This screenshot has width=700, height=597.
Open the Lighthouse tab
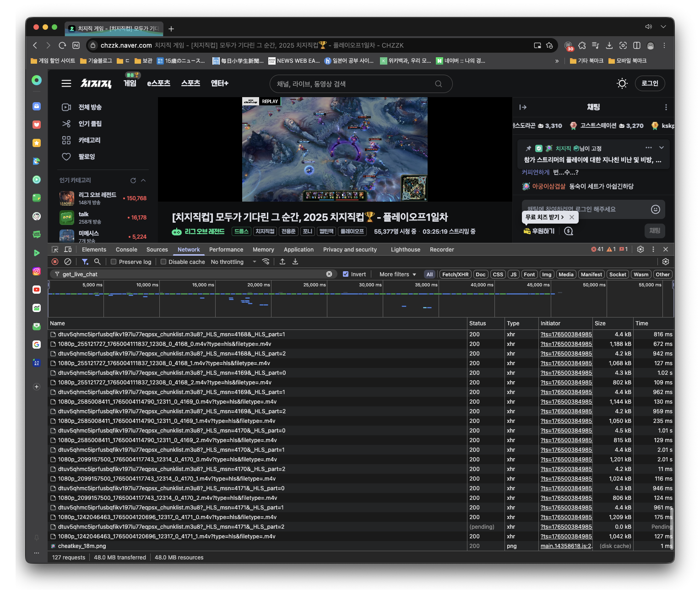click(405, 250)
